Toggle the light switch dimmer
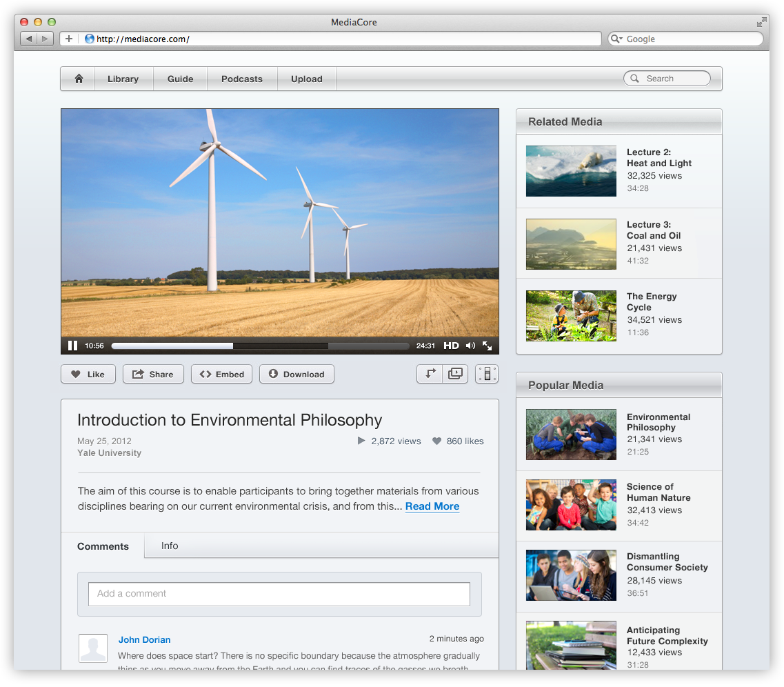Image resolution: width=784 pixels, height=687 pixels. [x=487, y=374]
